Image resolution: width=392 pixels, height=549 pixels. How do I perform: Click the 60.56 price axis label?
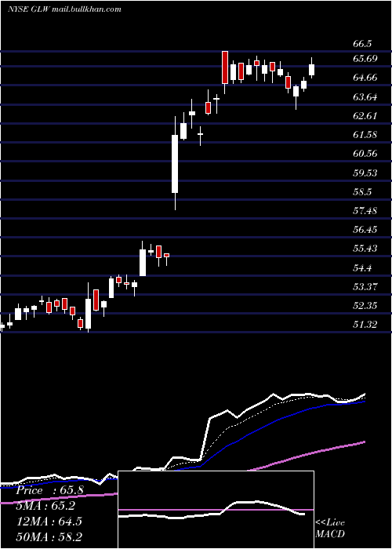point(365,154)
